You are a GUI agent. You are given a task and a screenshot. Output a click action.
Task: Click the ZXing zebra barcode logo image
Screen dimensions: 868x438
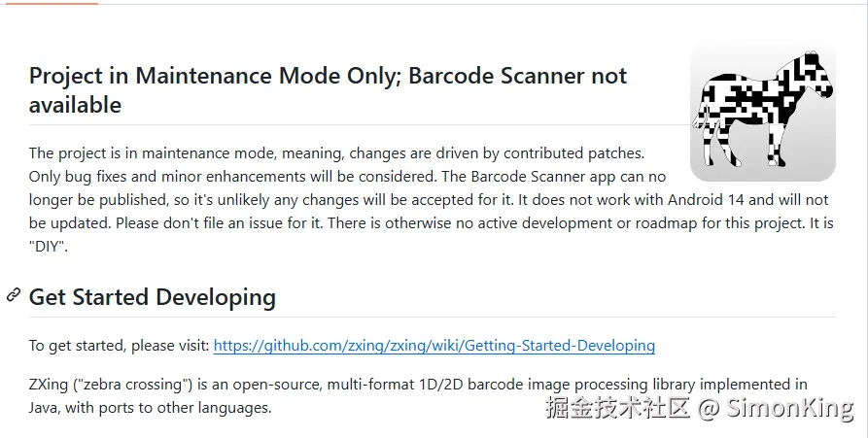(x=762, y=111)
